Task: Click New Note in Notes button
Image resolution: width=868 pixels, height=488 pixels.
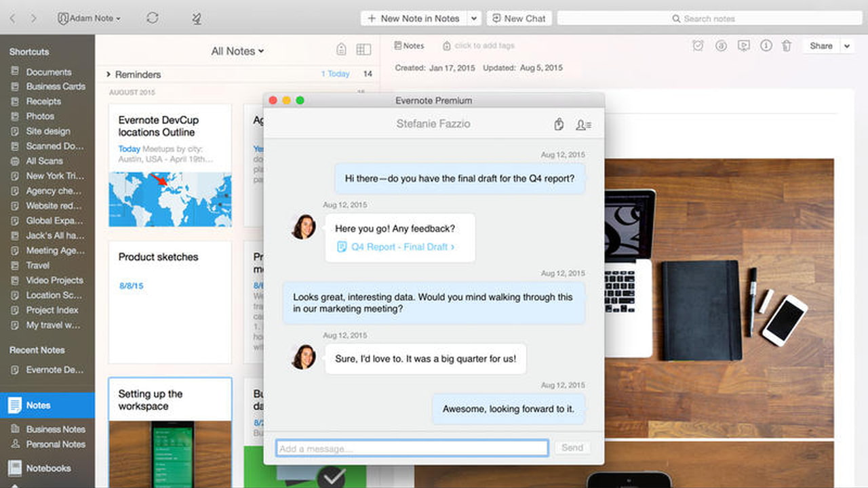Action: pyautogui.click(x=414, y=18)
